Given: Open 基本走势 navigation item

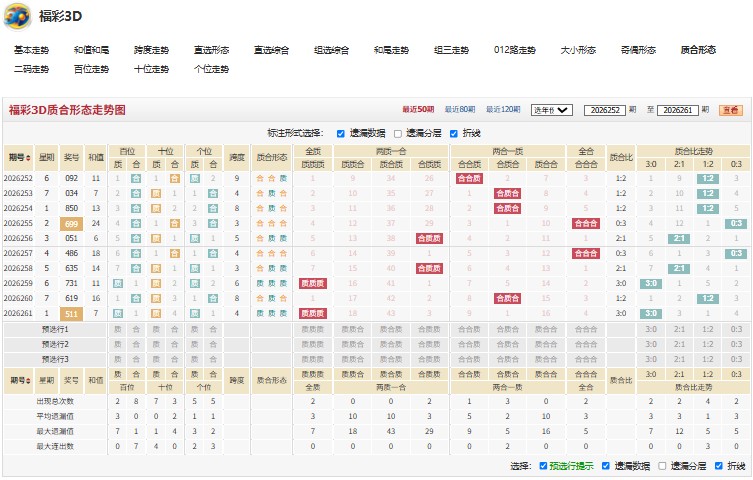Looking at the screenshot, I should (x=31, y=50).
